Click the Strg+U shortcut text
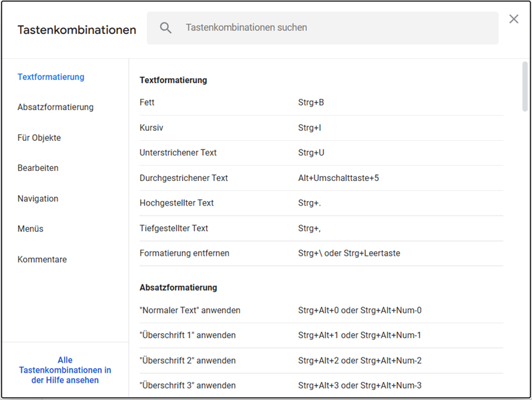The height and width of the screenshot is (400, 532). pyautogui.click(x=311, y=153)
